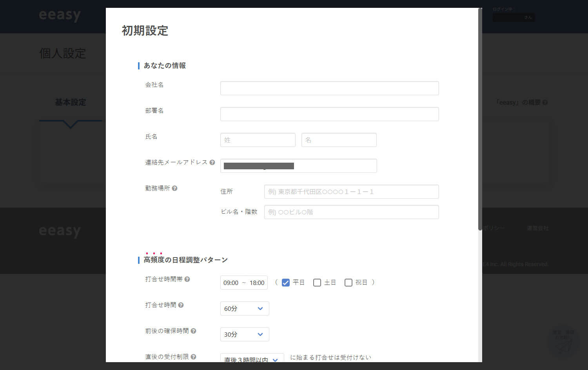
Task: Click help icon beside 勤務場所
Action: click(x=174, y=188)
